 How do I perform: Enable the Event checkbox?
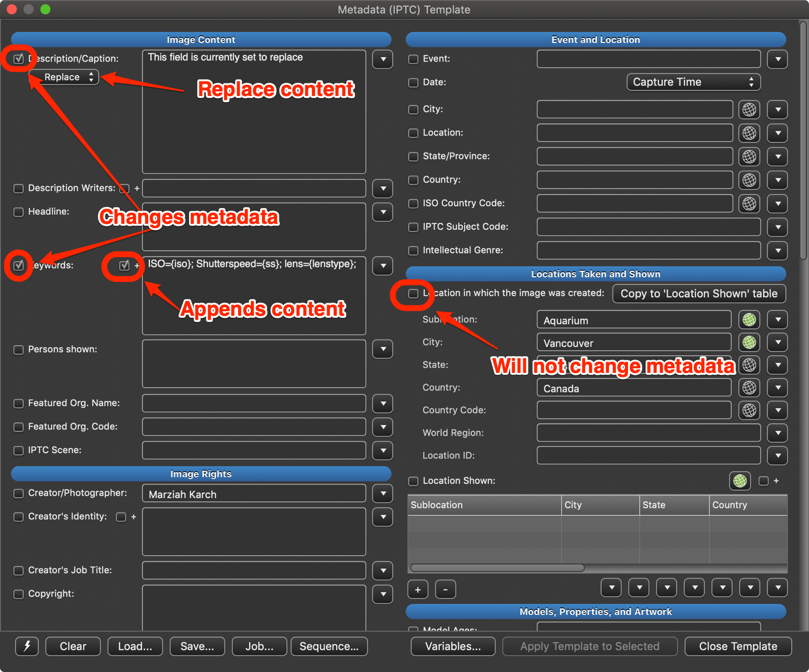414,59
